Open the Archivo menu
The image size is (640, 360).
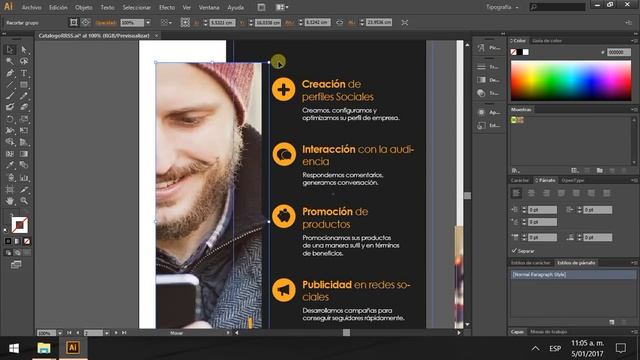point(31,7)
